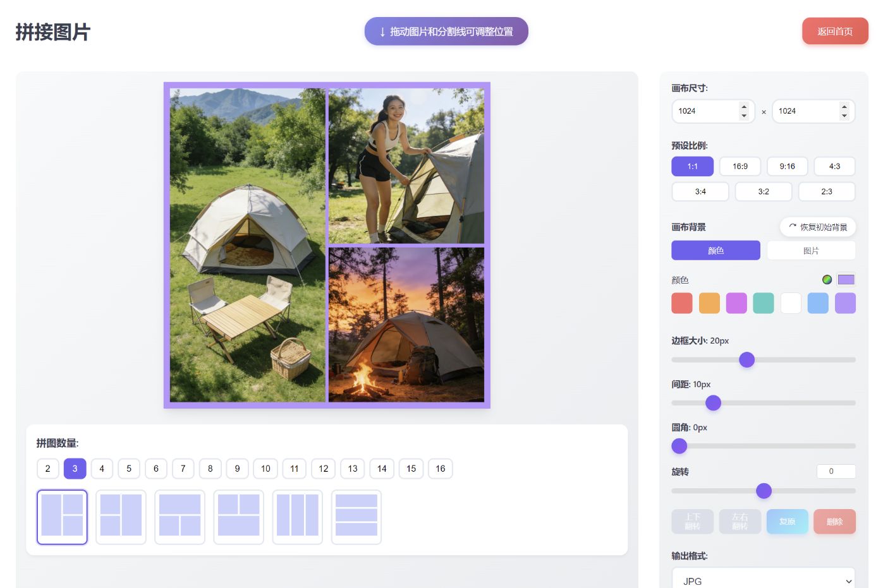
Task: Select the three vertical columns layout
Action: coord(297,516)
